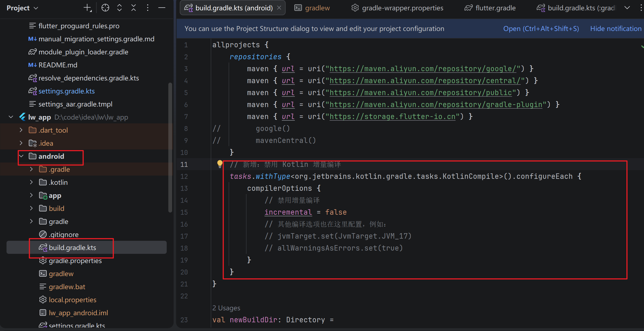Hide the Project panel with the minimize icon
This screenshot has height=331, width=644.
pyautogui.click(x=162, y=8)
